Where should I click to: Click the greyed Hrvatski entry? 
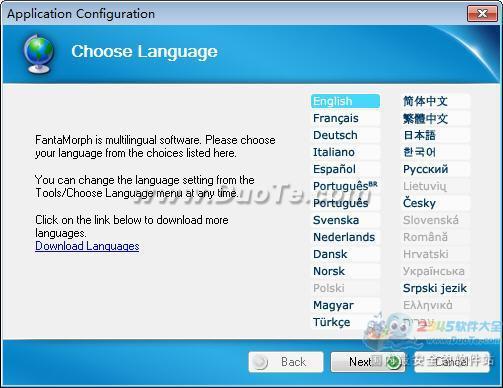435,254
